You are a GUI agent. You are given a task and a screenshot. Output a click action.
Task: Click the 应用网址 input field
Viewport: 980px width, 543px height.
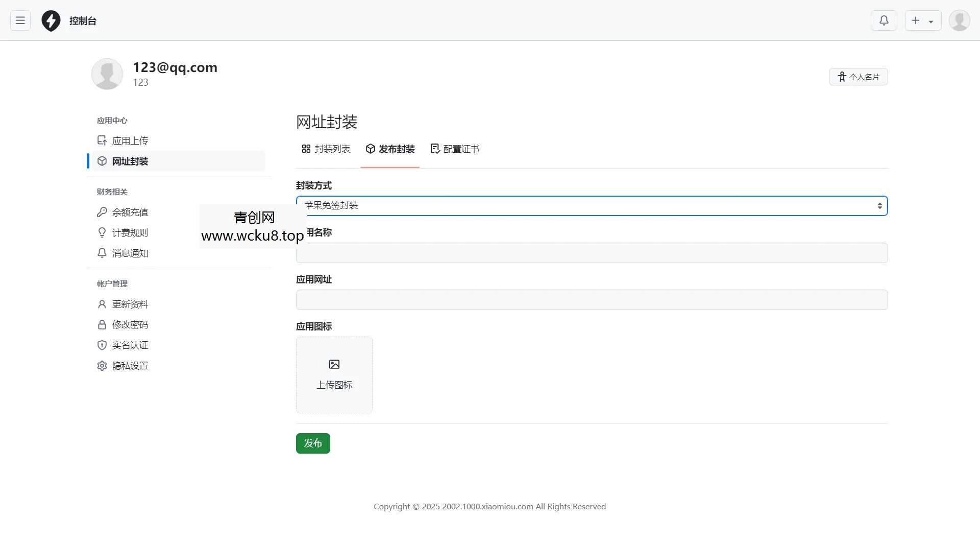[591, 300]
